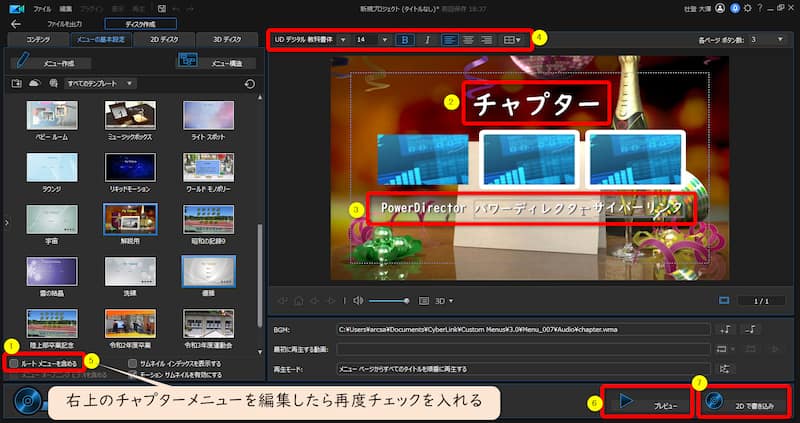Screen dimensions: 800x423
Task: Toggle italic text formatting
Action: pyautogui.click(x=428, y=40)
